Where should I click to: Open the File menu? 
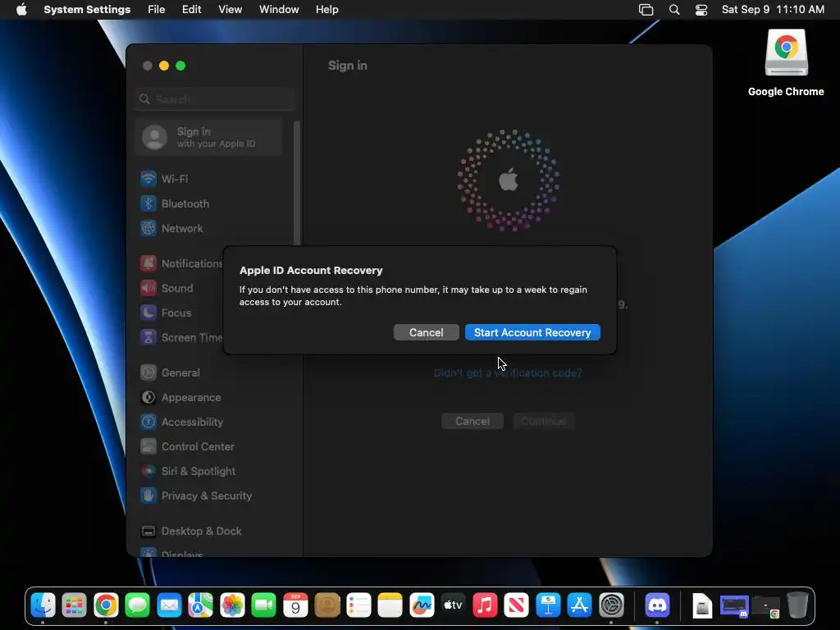coord(157,9)
